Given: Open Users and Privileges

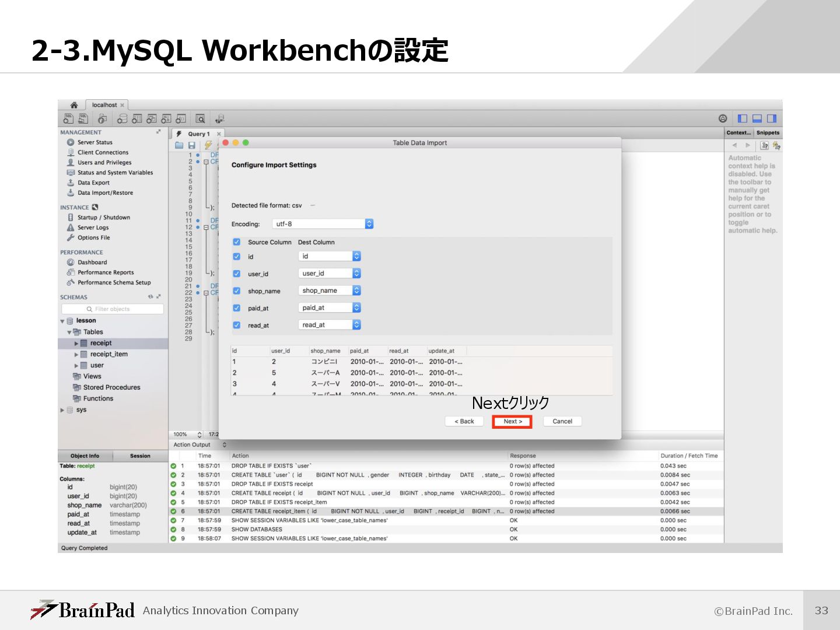Looking at the screenshot, I should pyautogui.click(x=104, y=163).
